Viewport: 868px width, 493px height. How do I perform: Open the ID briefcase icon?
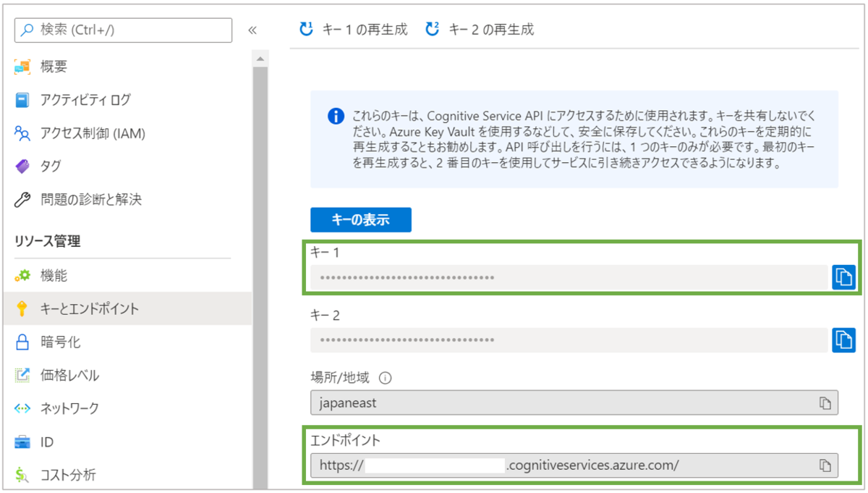22,441
